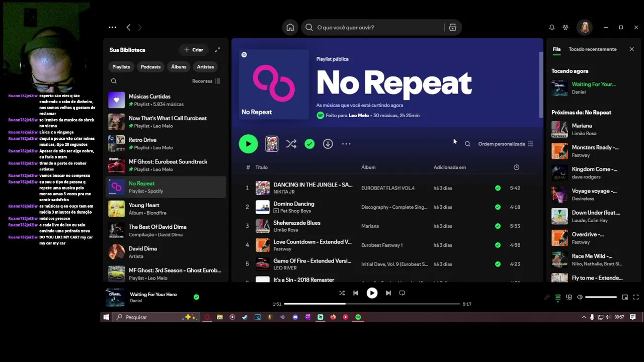Open the Recentes sort dropdown in library
644x362 pixels.
click(x=206, y=81)
